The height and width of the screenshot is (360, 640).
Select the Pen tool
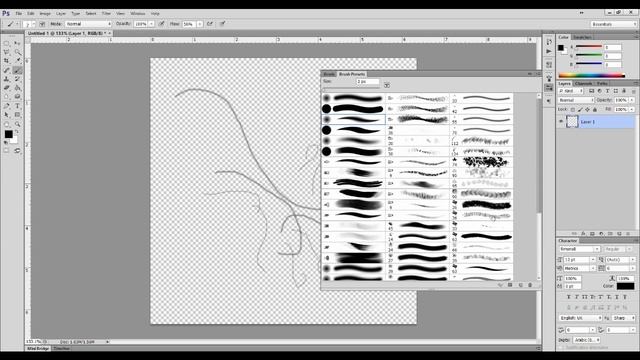(x=7, y=106)
